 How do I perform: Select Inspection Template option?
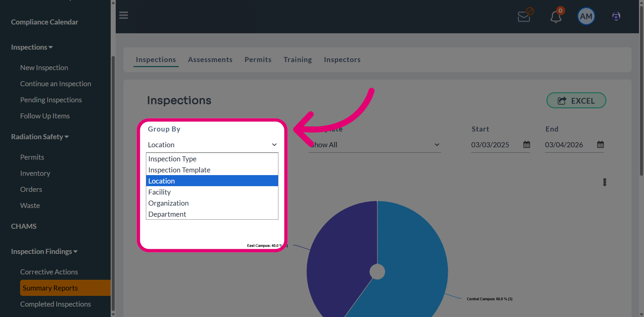(212, 170)
